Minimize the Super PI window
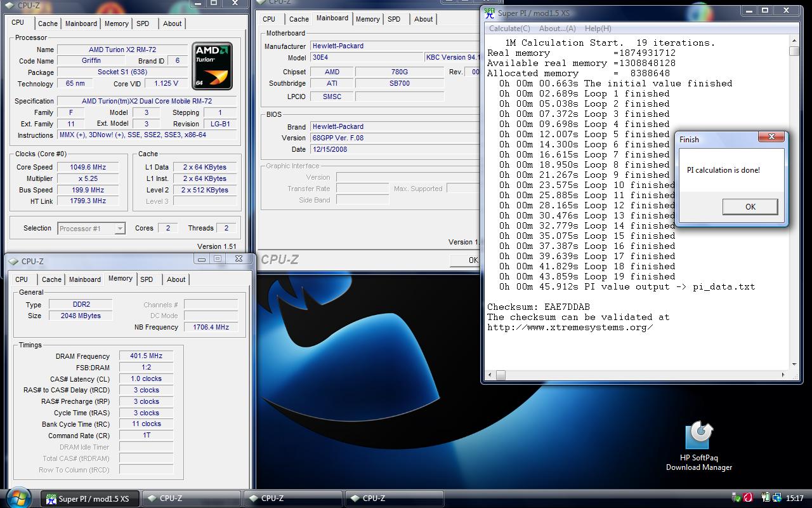 750,10
